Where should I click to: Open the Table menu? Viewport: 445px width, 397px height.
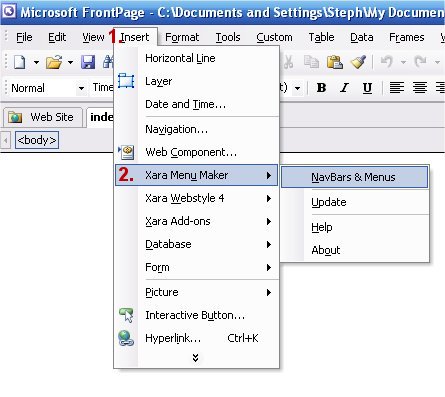click(x=321, y=37)
